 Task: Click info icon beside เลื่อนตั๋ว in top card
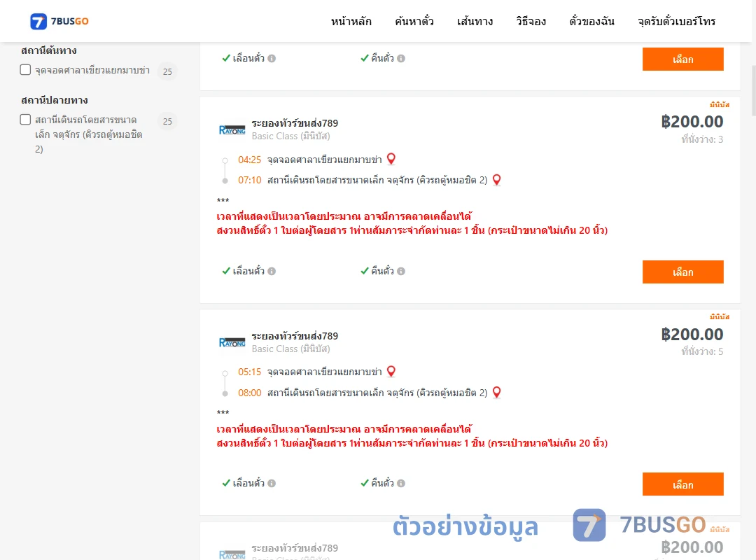[x=272, y=58]
